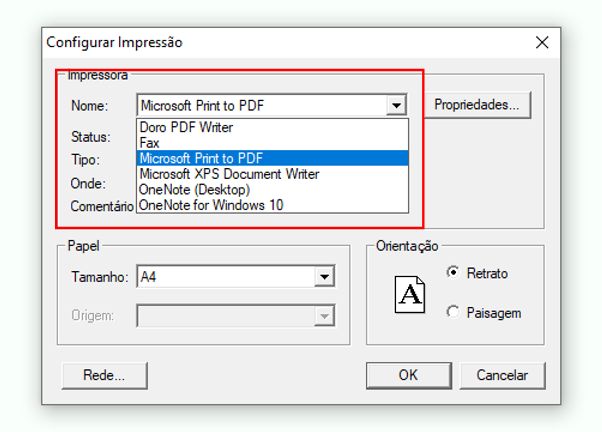Screen dimensions: 602x432
Task: Choose Fax in the printer dropdown list
Action: click(272, 143)
